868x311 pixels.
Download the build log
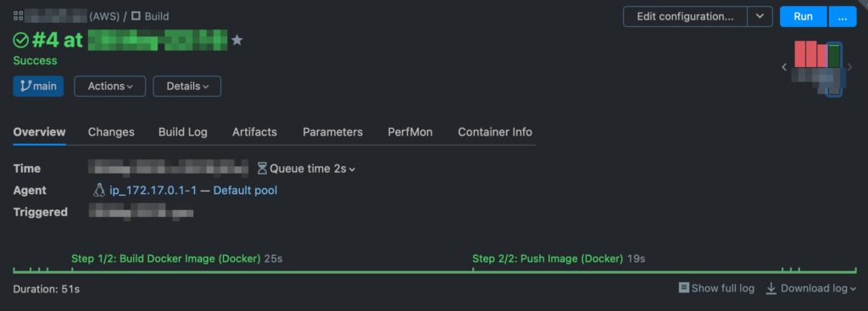pos(811,288)
